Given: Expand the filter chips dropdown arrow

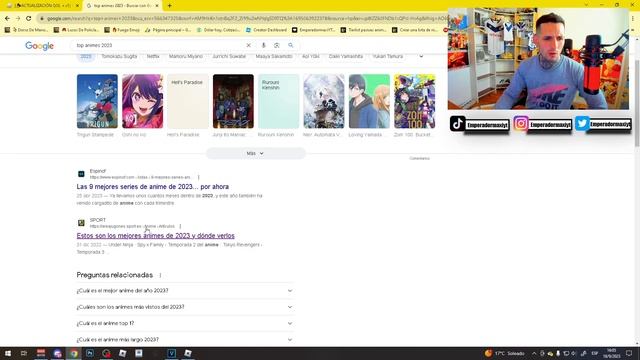Looking at the screenshot, I should pos(421,56).
